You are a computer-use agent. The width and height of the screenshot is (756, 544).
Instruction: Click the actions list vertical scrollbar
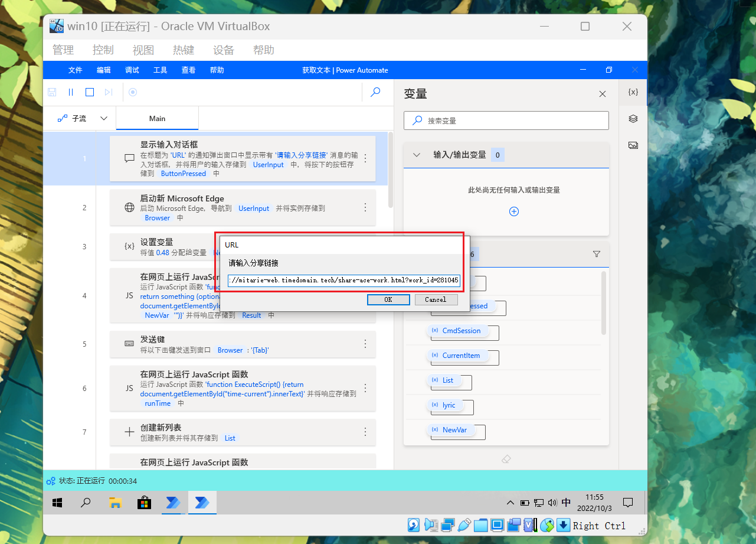click(x=391, y=171)
